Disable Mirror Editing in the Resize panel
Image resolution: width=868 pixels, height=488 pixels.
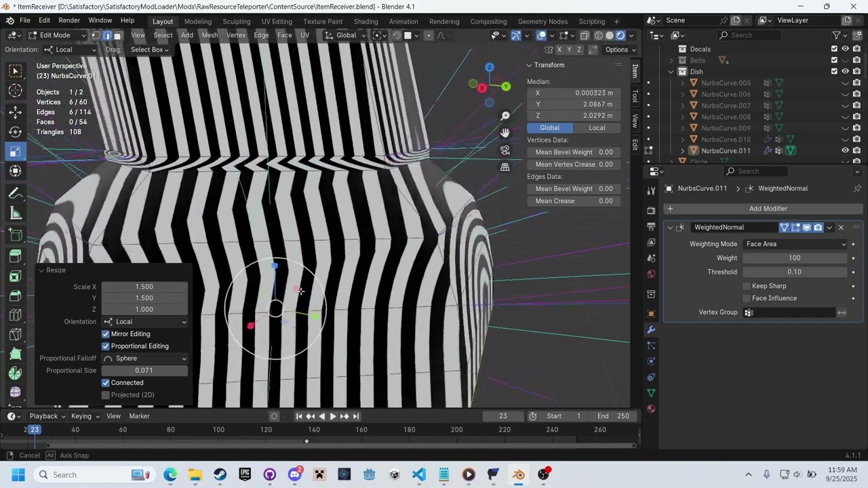(106, 333)
